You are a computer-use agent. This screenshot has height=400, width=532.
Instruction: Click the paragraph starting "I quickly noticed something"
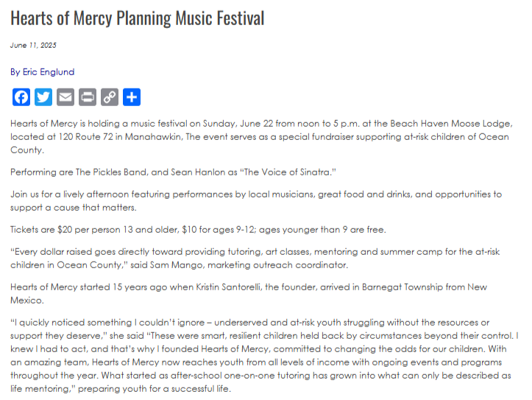(265, 355)
